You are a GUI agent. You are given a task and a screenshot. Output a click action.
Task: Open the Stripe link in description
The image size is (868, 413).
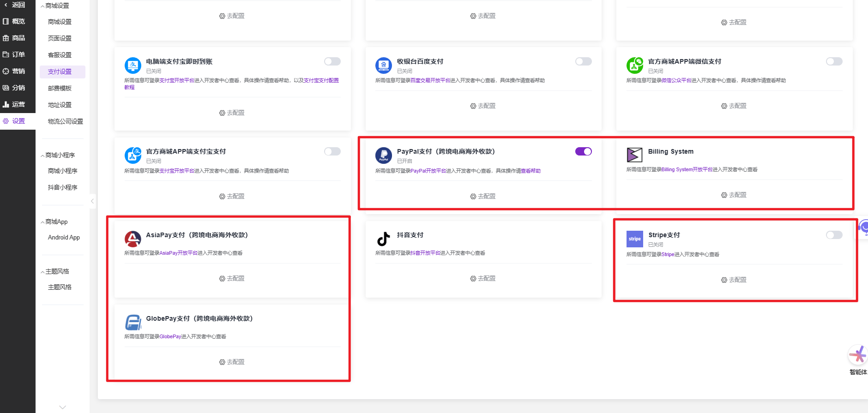[x=668, y=254]
